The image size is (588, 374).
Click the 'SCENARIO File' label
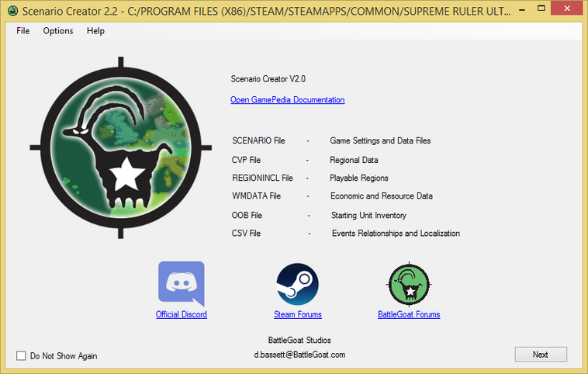[x=259, y=140]
